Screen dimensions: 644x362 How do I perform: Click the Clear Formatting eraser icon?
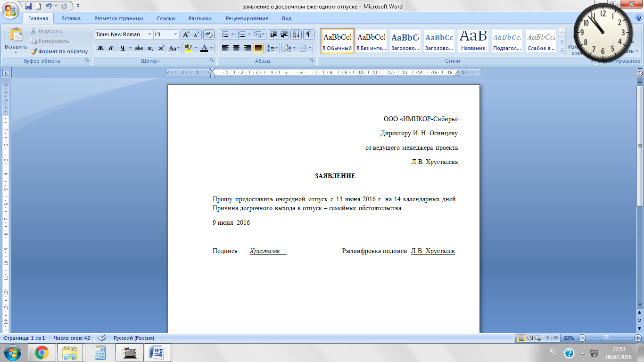coord(209,34)
